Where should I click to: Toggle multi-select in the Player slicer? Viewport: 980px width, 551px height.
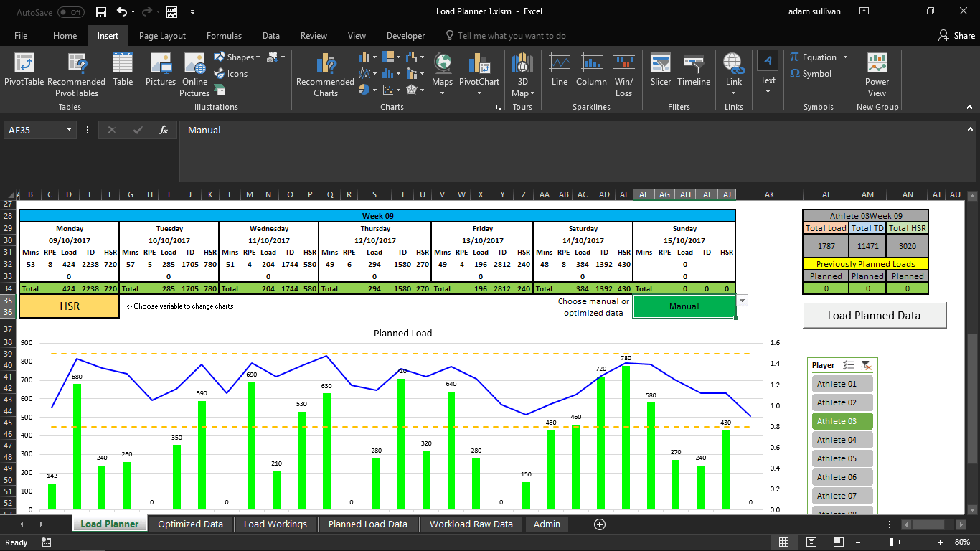(847, 365)
